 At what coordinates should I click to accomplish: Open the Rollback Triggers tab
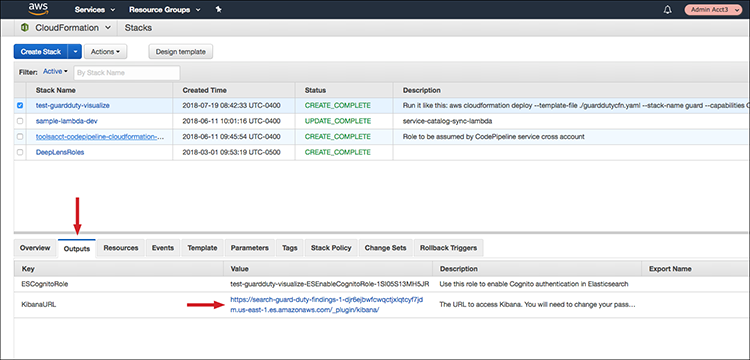[x=448, y=248]
